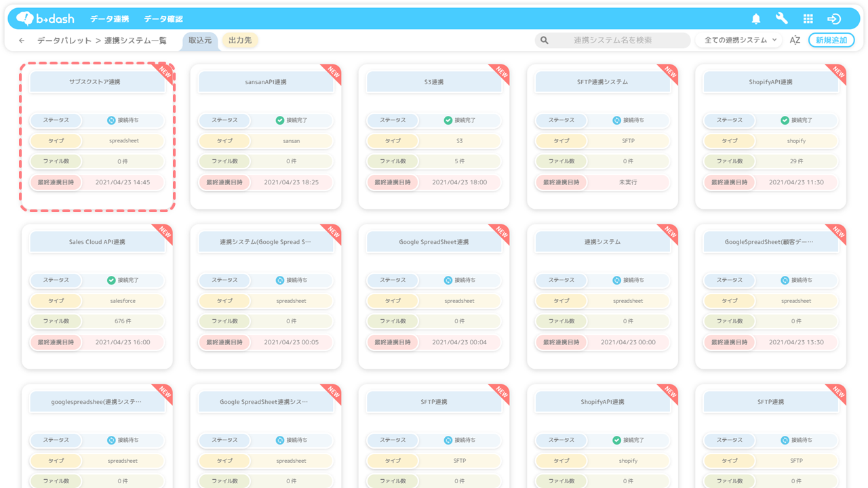Click the S3 type value
Screen dimensions: 868x488
[460, 141]
